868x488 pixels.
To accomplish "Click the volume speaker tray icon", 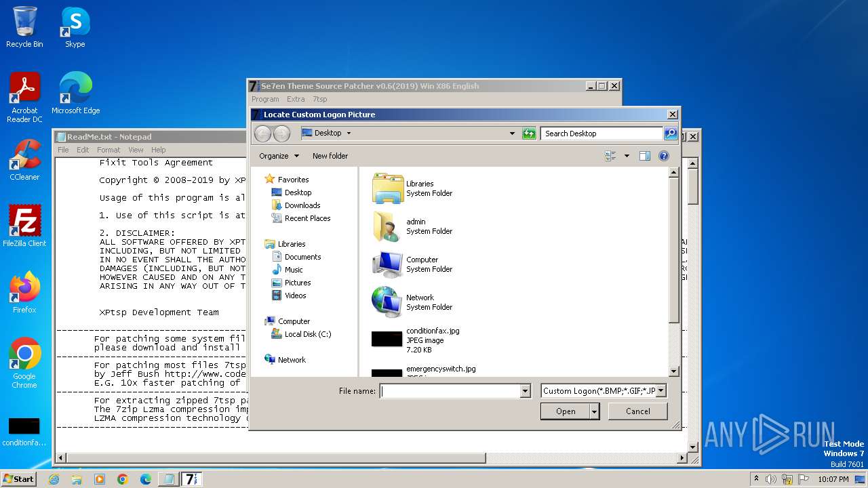I will pyautogui.click(x=771, y=479).
